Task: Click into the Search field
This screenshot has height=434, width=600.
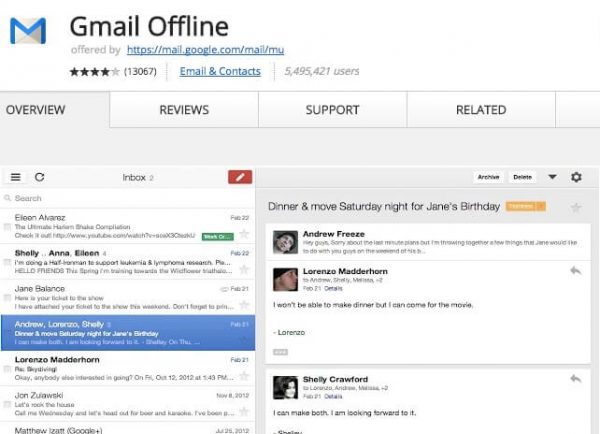Action: click(127, 198)
